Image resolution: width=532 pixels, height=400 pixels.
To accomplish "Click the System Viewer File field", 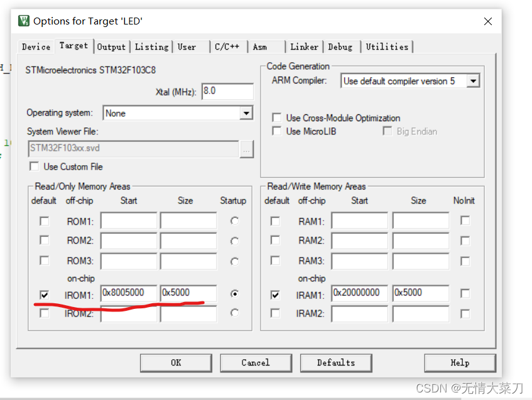I will [133, 148].
